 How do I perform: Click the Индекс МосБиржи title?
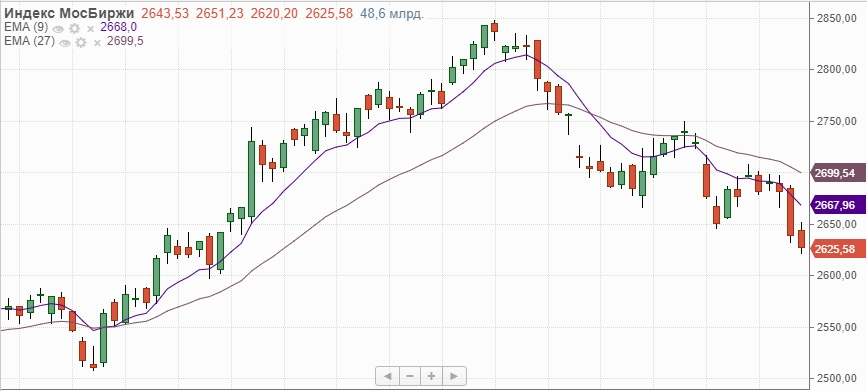tap(69, 13)
